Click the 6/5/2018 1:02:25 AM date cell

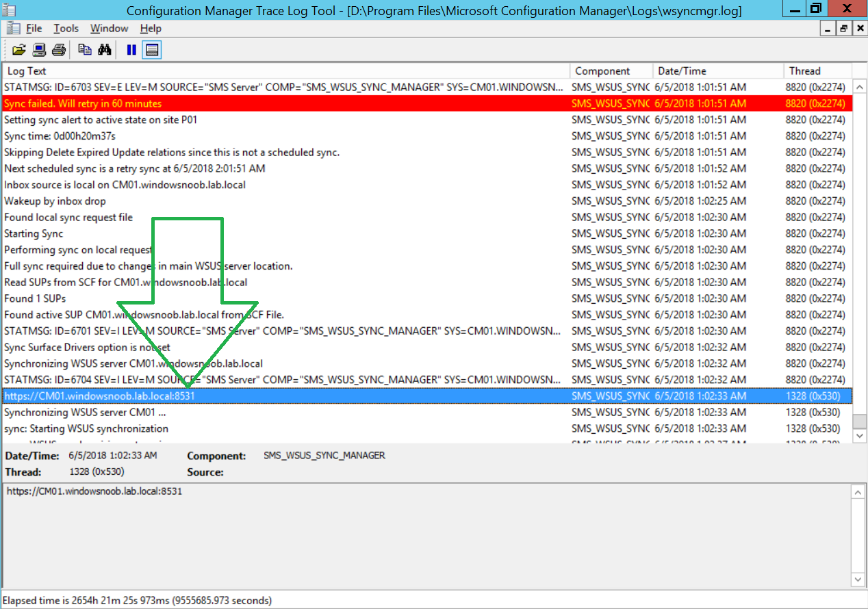tap(700, 201)
